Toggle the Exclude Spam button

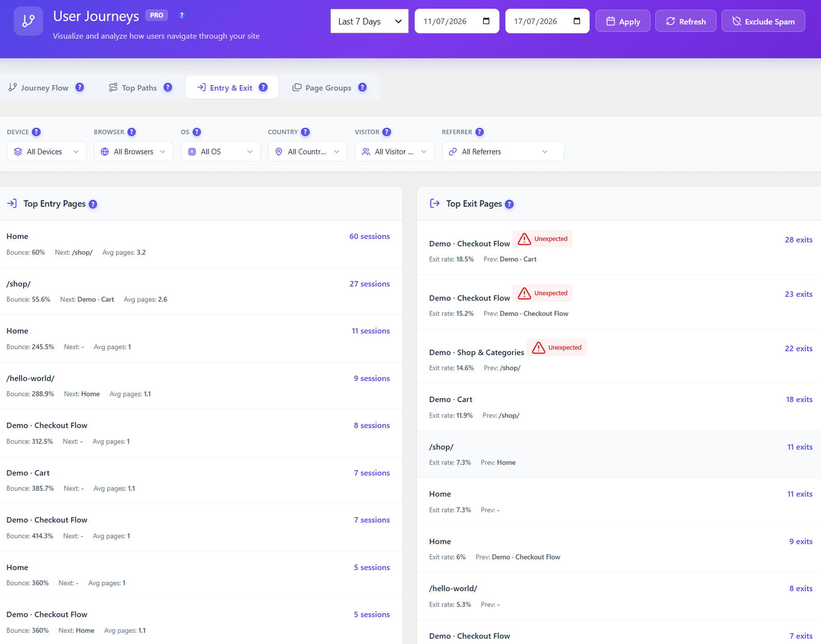(763, 21)
